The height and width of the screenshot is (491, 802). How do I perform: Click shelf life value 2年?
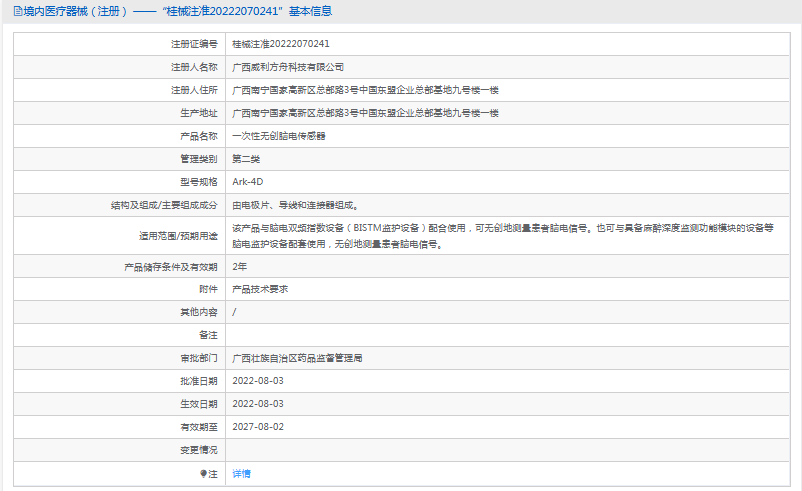(239, 266)
